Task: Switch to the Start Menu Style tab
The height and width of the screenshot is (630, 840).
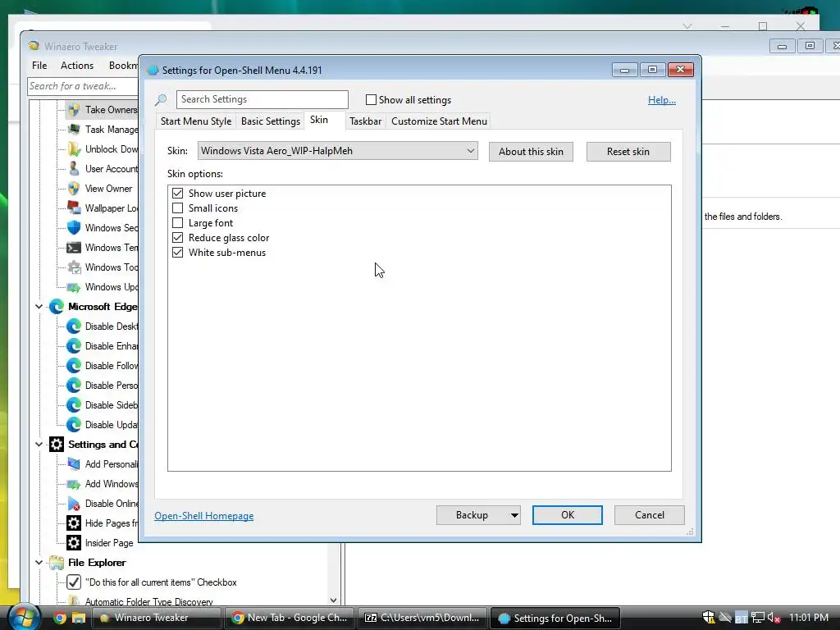Action: point(196,121)
